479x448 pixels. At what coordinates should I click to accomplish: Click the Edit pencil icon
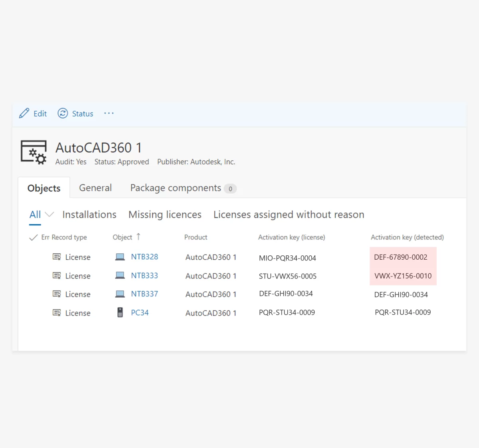click(x=24, y=113)
